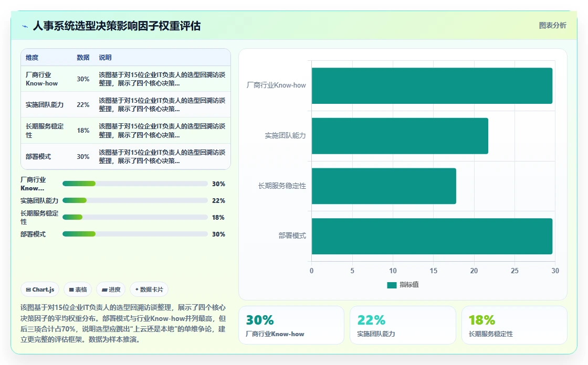This screenshot has width=588, height=365.
Task: Click the 22% value in table
Action: coord(83,105)
